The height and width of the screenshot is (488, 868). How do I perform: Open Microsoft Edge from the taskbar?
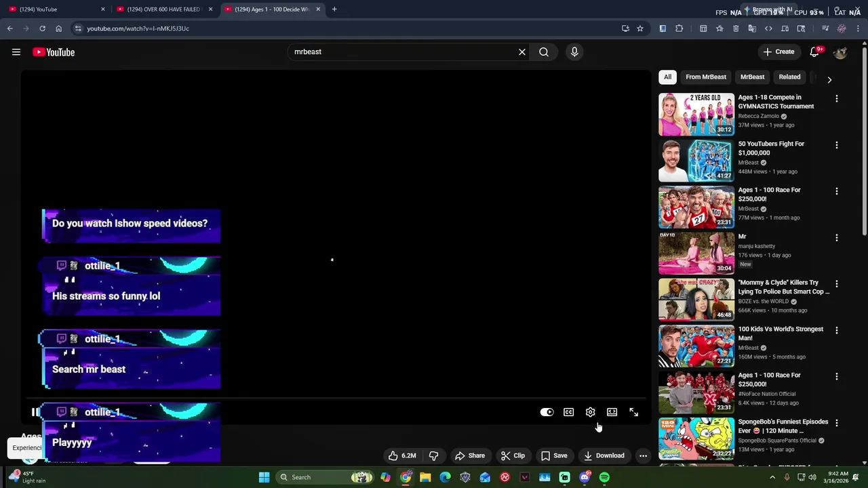445,477
